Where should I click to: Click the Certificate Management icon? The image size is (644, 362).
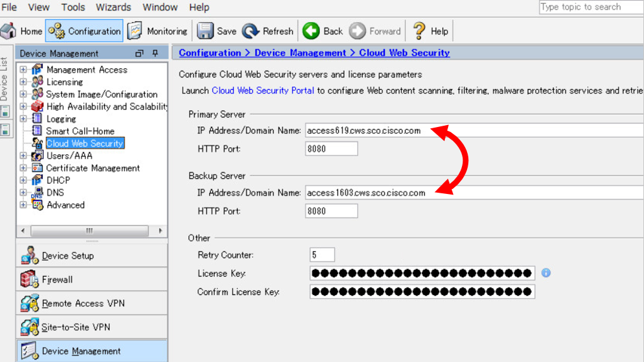pos(37,168)
